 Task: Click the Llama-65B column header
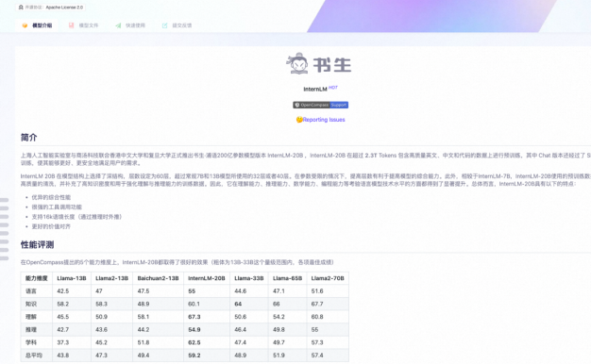(x=288, y=278)
